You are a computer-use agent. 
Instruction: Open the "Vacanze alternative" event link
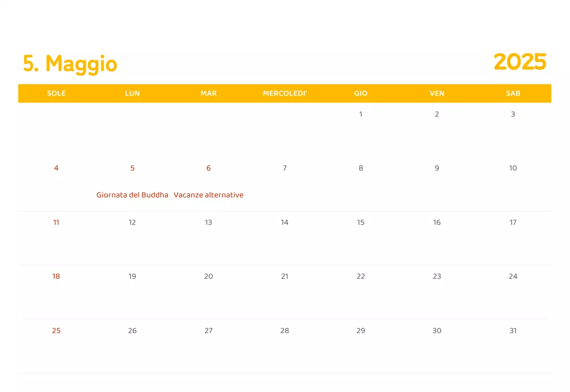(x=208, y=195)
